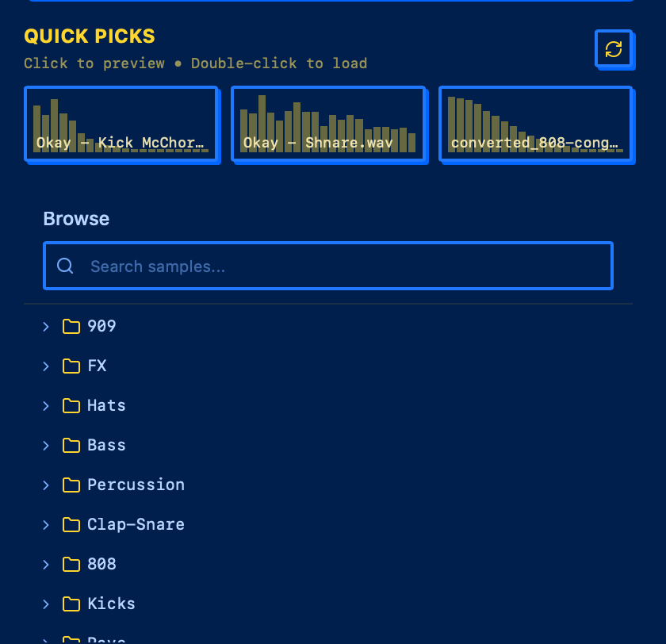Select the Kicks folder label
This screenshot has width=666, height=644.
coord(111,604)
